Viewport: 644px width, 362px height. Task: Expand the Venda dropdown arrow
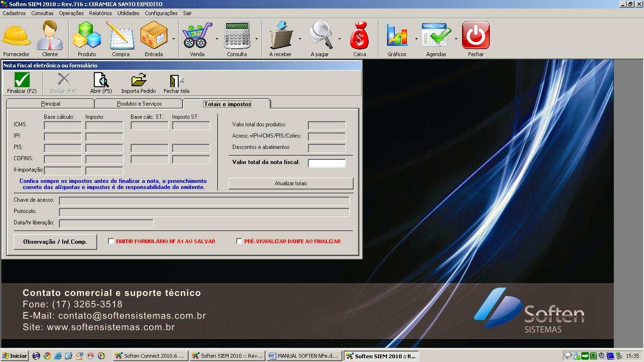point(217,39)
